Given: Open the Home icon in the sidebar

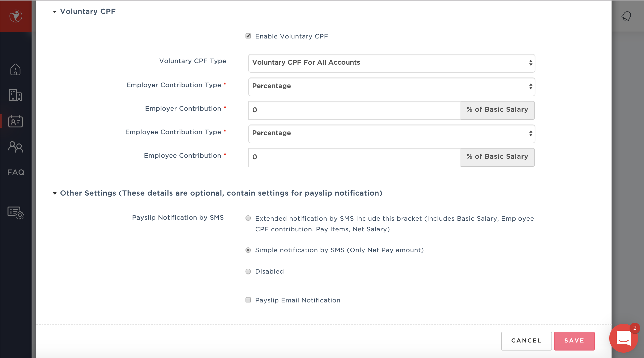Looking at the screenshot, I should [16, 69].
